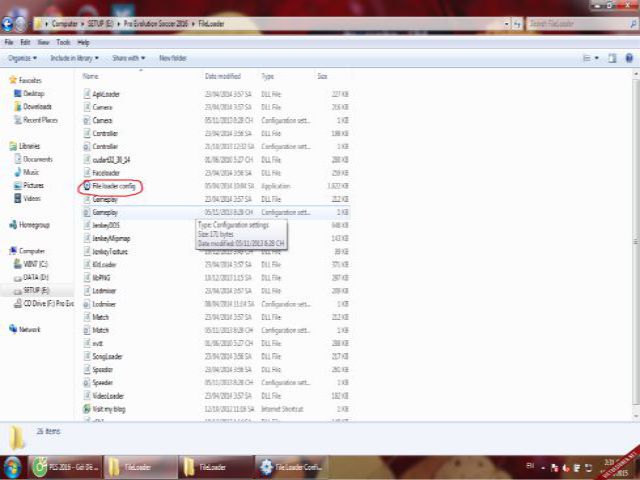Open the Windows Start orb
This screenshot has height=480, width=640.
coord(13,468)
